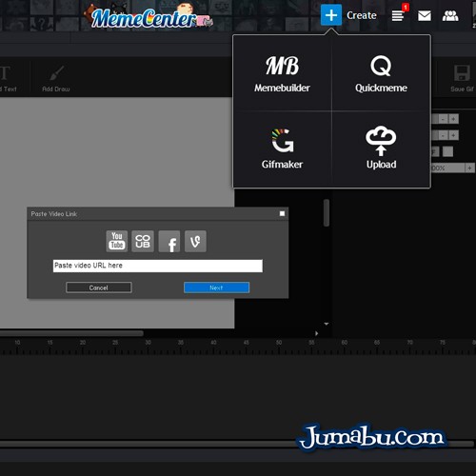The image size is (476, 476).
Task: Click the 30 mark on timeline ruler
Action: pyautogui.click(x=148, y=343)
